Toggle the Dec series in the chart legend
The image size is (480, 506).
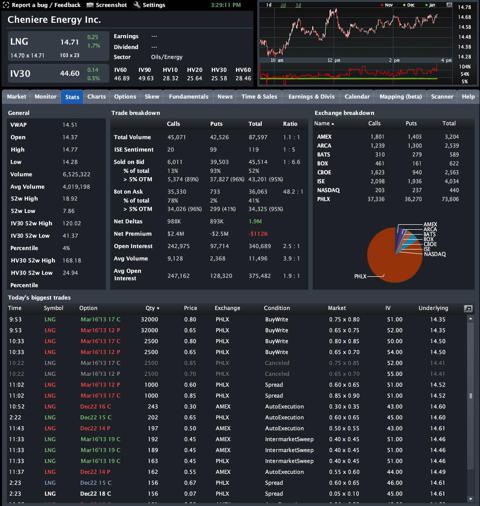pyautogui.click(x=409, y=5)
